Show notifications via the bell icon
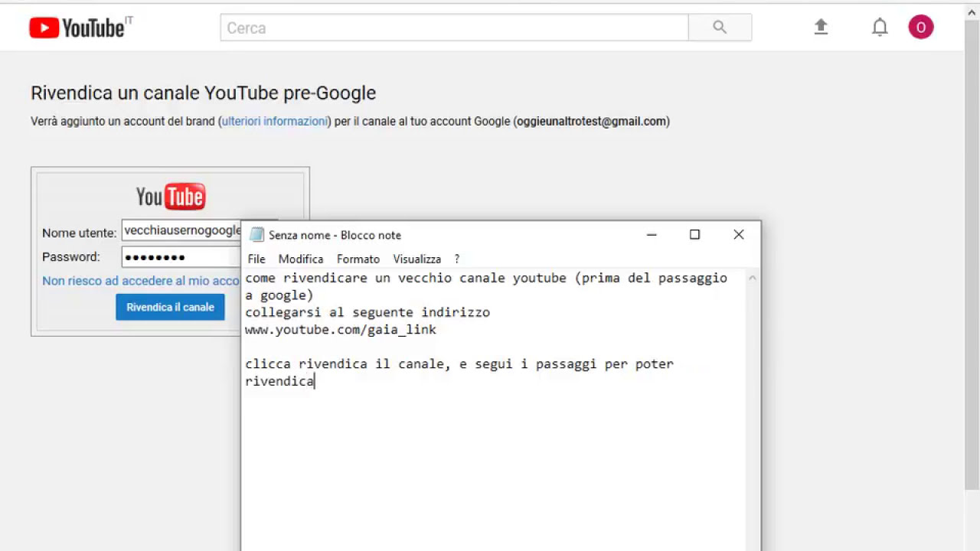 (880, 28)
